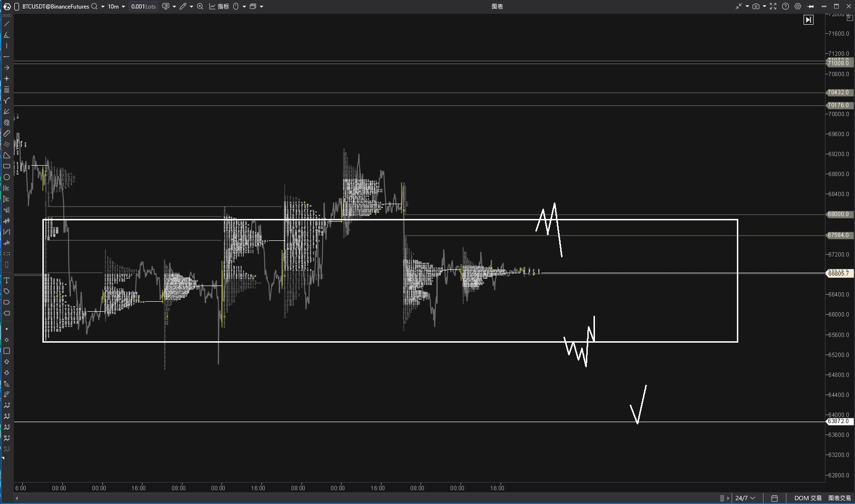Viewport: 855px width, 504px height.
Task: Click the horizontal scrollbar left arrow
Action: point(17,498)
